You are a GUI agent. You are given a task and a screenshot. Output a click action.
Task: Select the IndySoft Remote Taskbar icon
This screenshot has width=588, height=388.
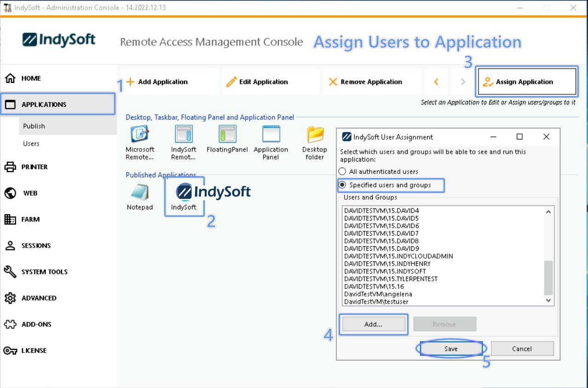click(184, 143)
